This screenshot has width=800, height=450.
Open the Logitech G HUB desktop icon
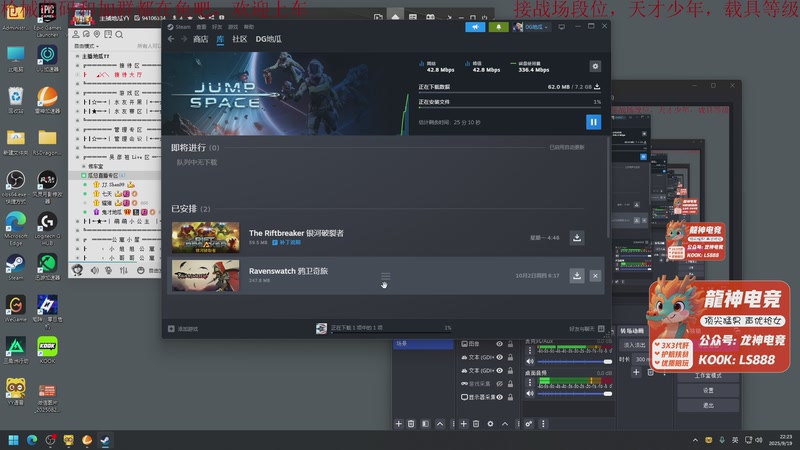[x=47, y=229]
